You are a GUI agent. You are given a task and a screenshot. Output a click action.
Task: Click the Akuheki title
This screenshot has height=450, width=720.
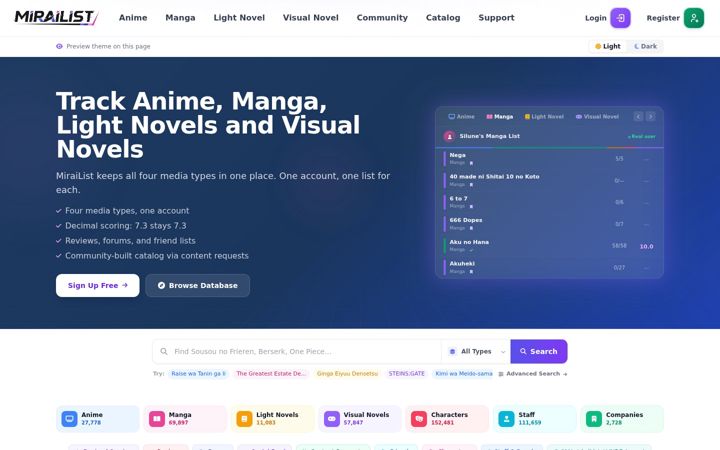(462, 264)
